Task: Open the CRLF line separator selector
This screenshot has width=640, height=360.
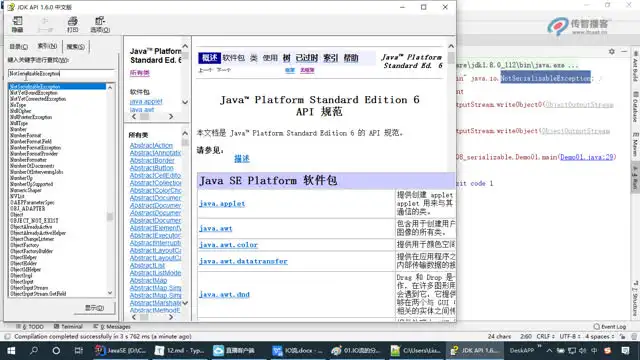Action: pyautogui.click(x=545, y=336)
